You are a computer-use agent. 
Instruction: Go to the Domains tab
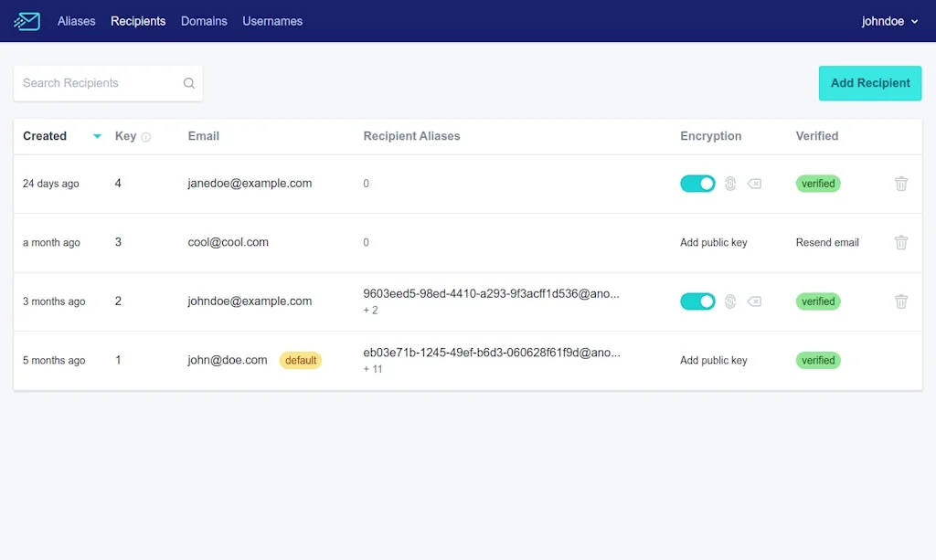[204, 21]
